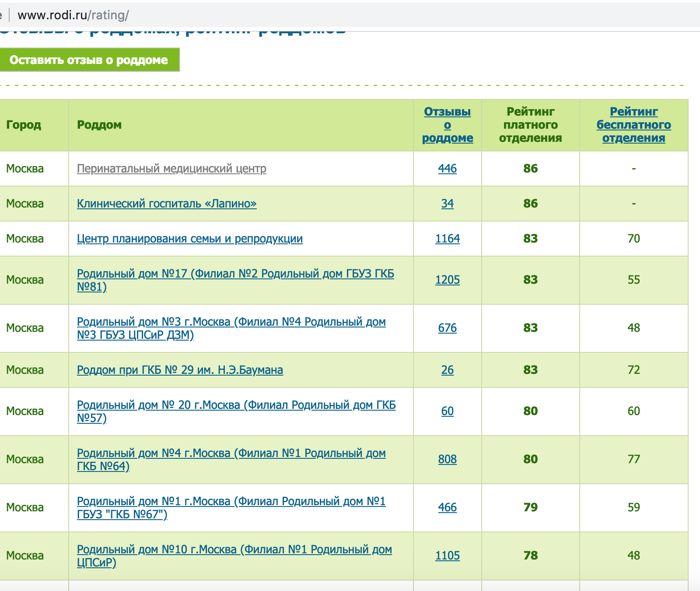Sort by 'Рейтинг бесплатного отделения' header
The height and width of the screenshot is (591, 700).
(633, 125)
